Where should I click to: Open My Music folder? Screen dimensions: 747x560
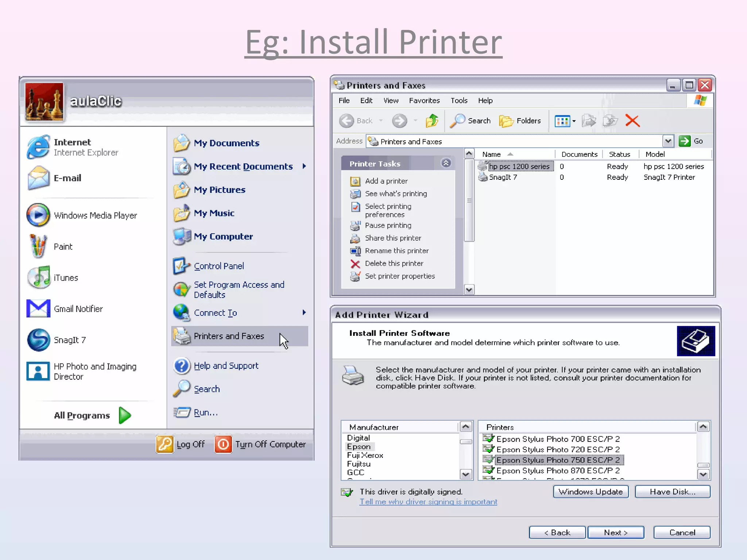[204, 213]
